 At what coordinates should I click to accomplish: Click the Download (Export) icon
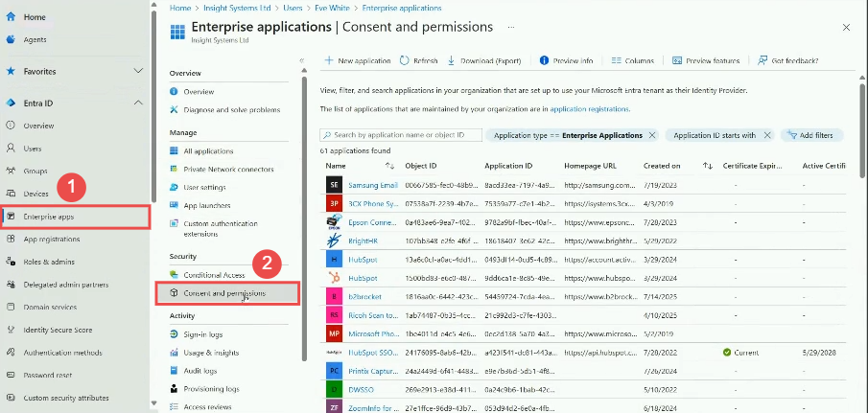pos(452,60)
